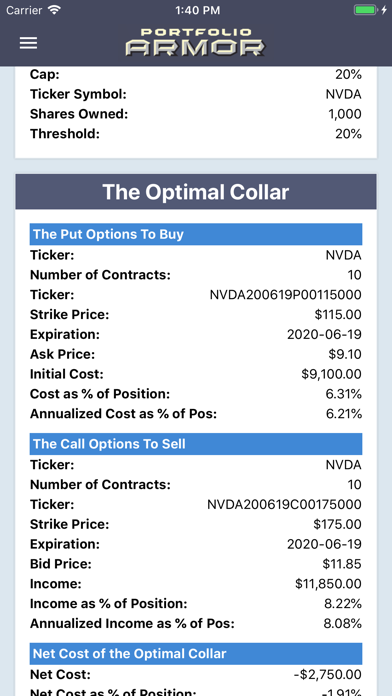Tap the Net Cost -$2,750.00 value

coord(328,675)
